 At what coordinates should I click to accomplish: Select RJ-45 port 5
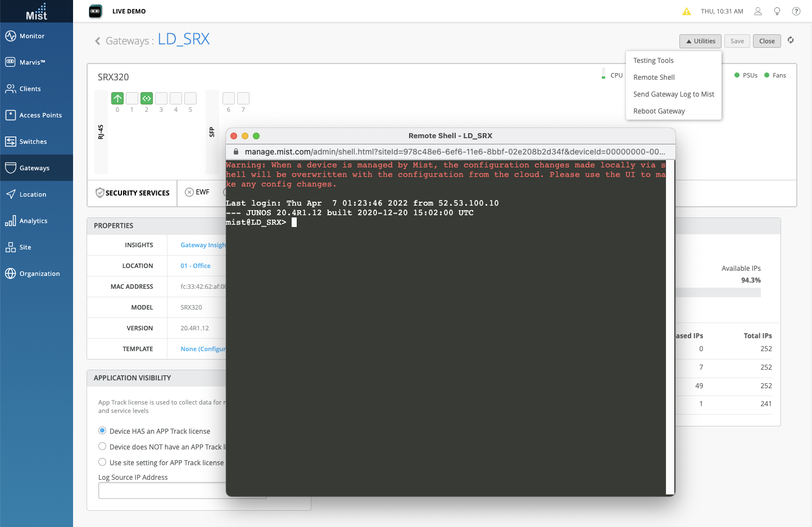190,98
